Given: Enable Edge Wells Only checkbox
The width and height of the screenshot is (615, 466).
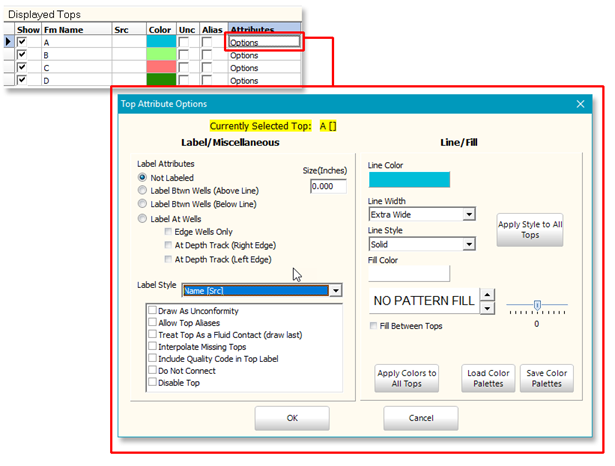Looking at the screenshot, I should pos(168,231).
